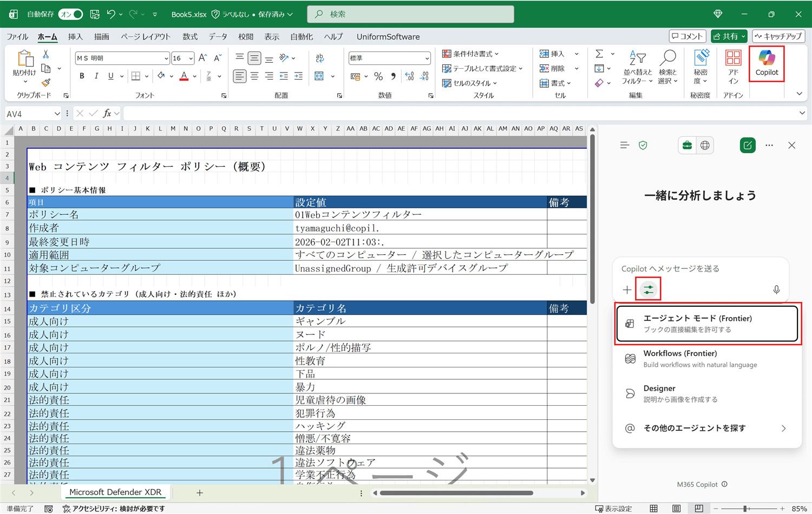Viewport: 812px width, 514px height.
Task: Switch to the 挿入 (Insert) tab
Action: (x=75, y=37)
